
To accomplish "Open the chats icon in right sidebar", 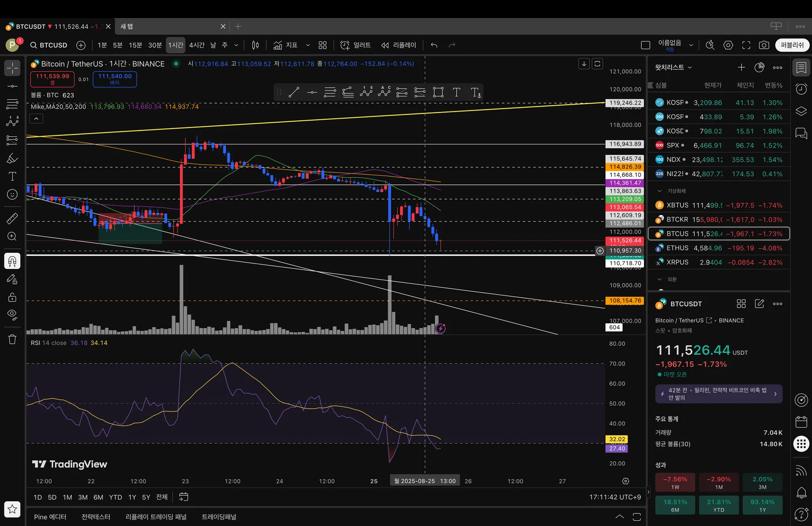I will (x=801, y=133).
